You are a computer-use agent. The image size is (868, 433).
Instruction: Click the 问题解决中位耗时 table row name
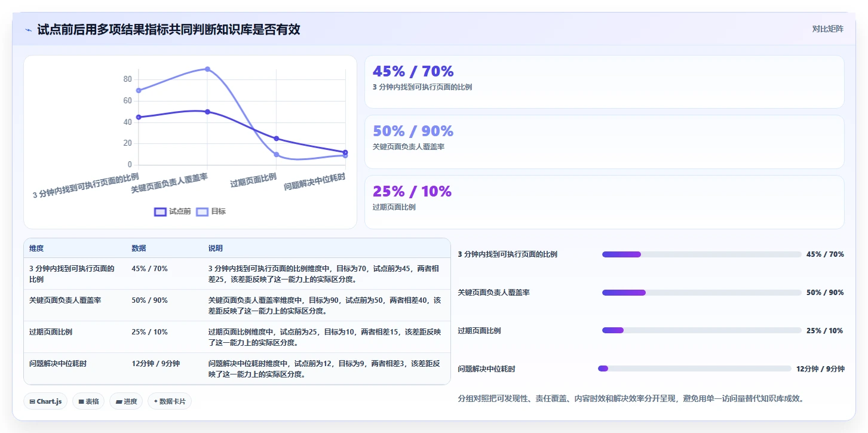coord(58,364)
